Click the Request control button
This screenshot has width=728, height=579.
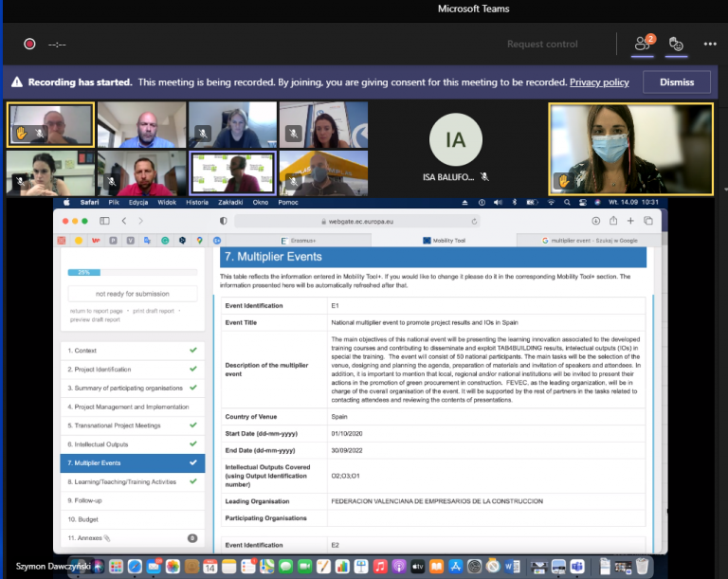click(542, 44)
